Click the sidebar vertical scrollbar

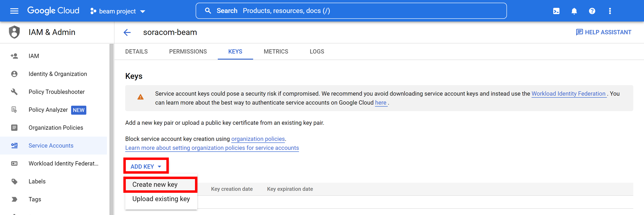click(x=112, y=125)
